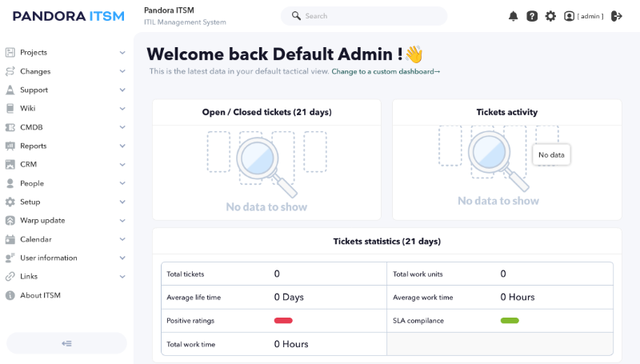Screen dimensions: 640x364
Task: Click the No data tooltip
Action: click(551, 154)
